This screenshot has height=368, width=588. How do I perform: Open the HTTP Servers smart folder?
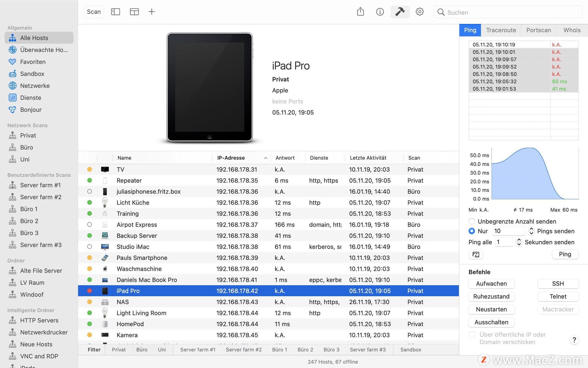(x=39, y=320)
